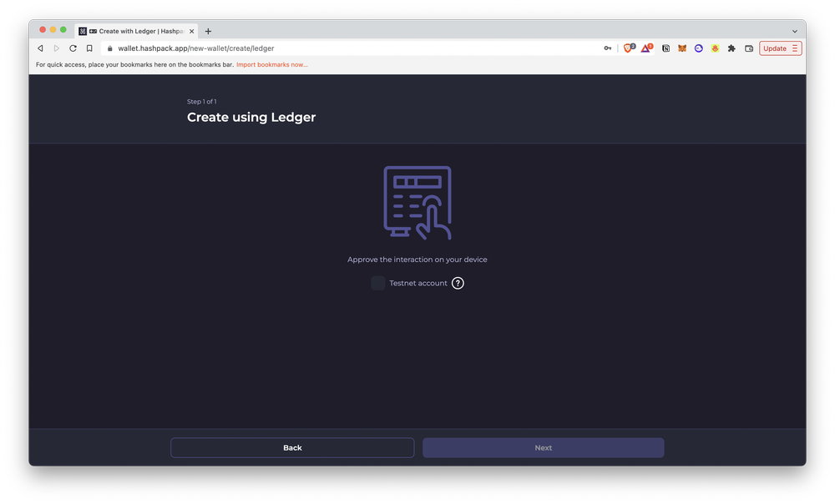This screenshot has width=835, height=504.
Task: Enable the Testnet account checkbox
Action: [x=377, y=283]
